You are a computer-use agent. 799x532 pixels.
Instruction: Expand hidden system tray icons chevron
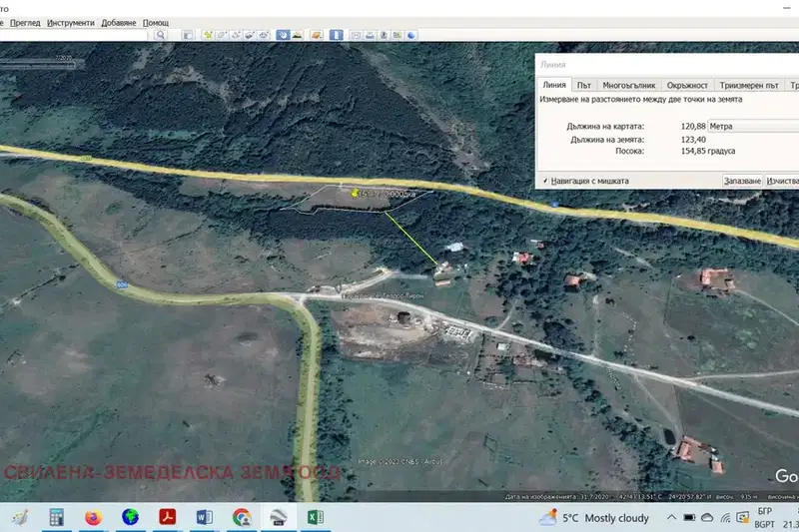(671, 518)
